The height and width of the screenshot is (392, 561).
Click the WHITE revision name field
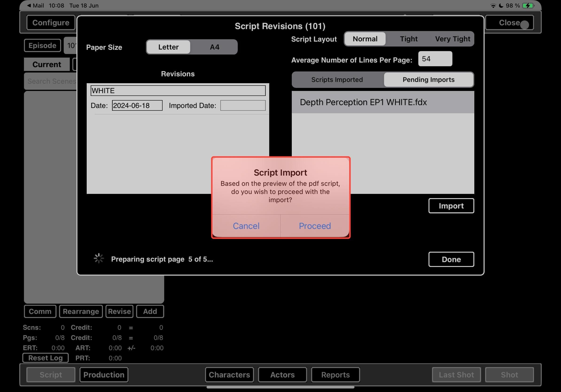pyautogui.click(x=178, y=91)
